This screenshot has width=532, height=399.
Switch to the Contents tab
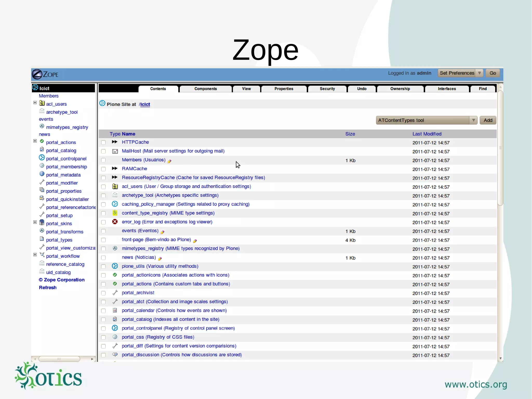(158, 89)
